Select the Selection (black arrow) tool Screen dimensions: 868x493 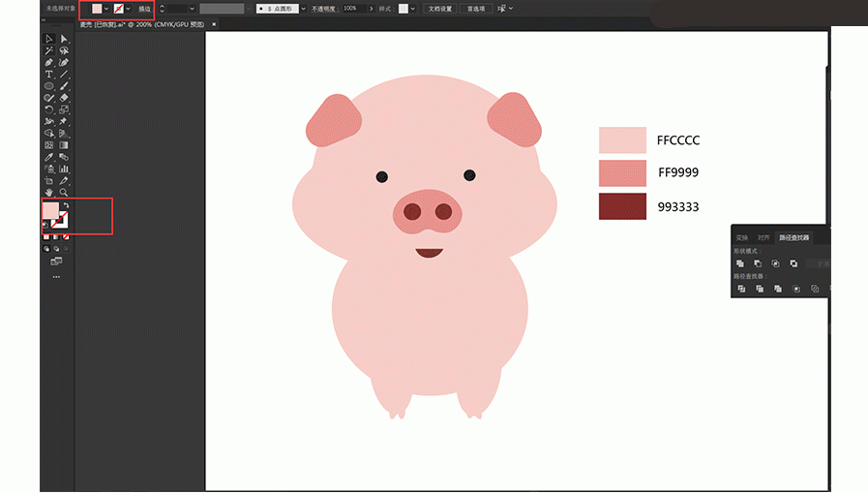[x=48, y=39]
